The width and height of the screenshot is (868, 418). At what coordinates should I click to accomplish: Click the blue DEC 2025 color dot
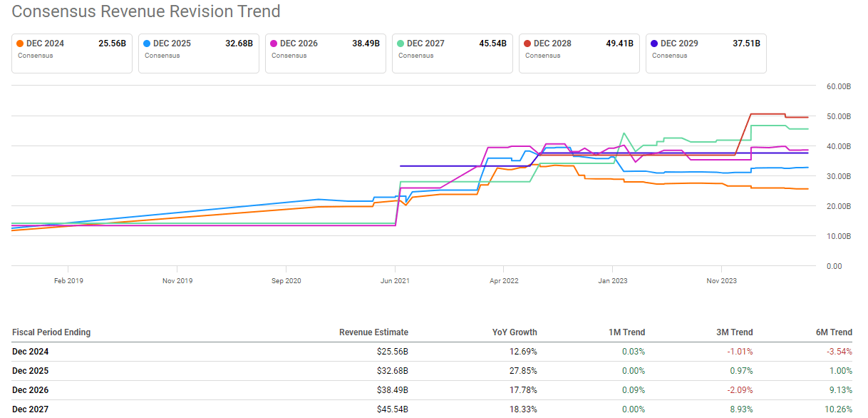click(x=146, y=44)
